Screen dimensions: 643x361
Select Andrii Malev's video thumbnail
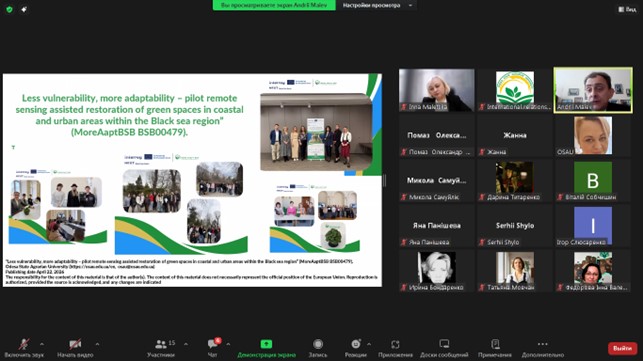[593, 90]
